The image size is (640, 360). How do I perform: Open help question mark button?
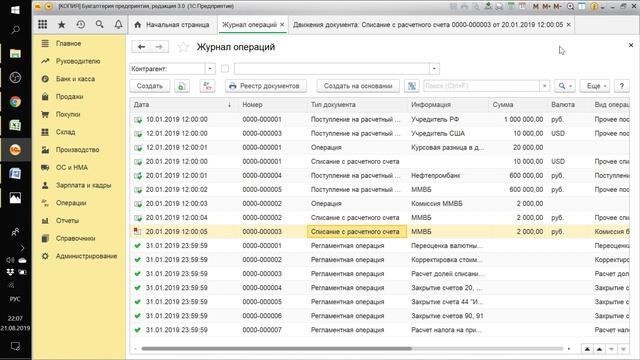coord(621,86)
